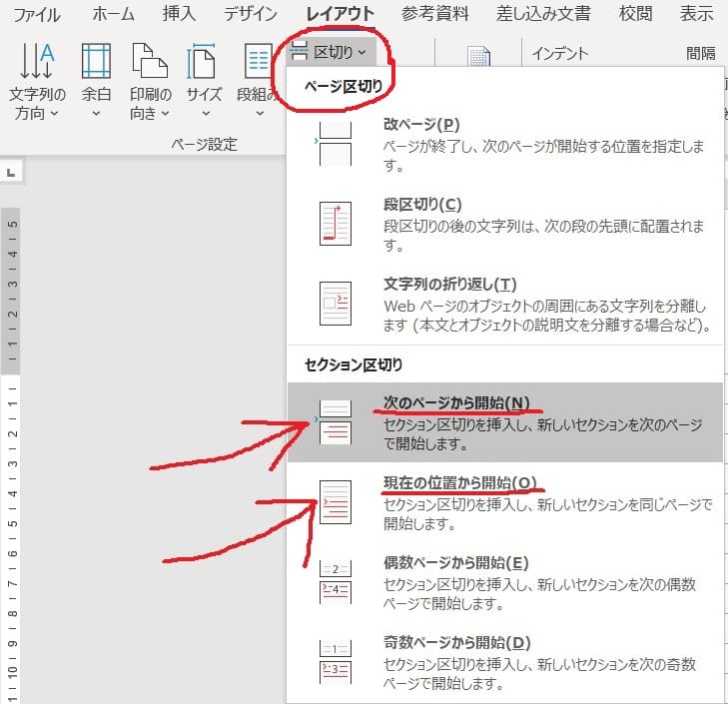Open the Insert (挿入) ribbon tab
Viewport: 728px width, 704px height.
(x=180, y=14)
